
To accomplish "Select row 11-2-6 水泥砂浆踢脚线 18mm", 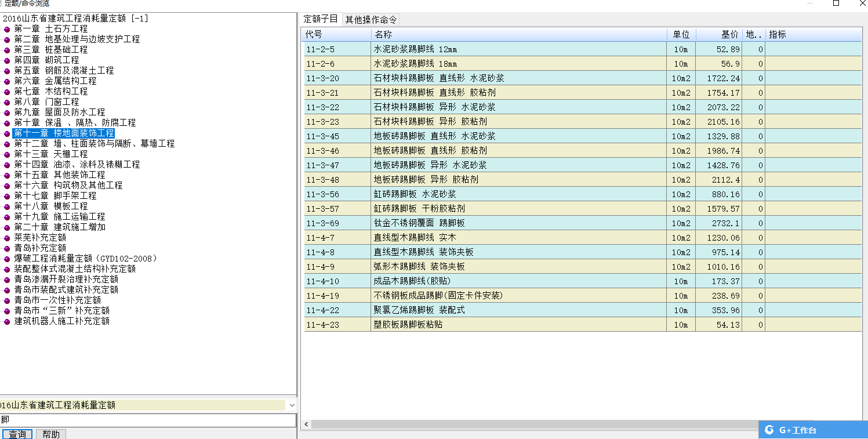I will tap(583, 64).
